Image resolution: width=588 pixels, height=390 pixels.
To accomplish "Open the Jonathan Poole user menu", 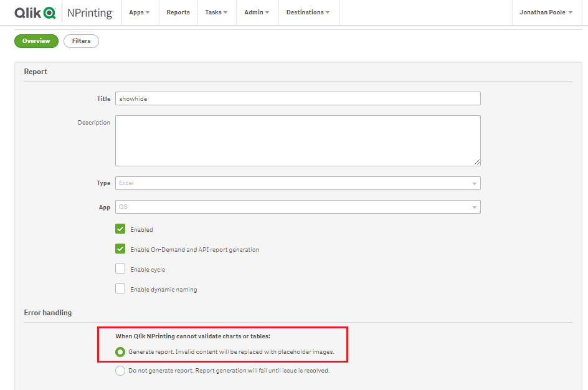I will click(546, 12).
